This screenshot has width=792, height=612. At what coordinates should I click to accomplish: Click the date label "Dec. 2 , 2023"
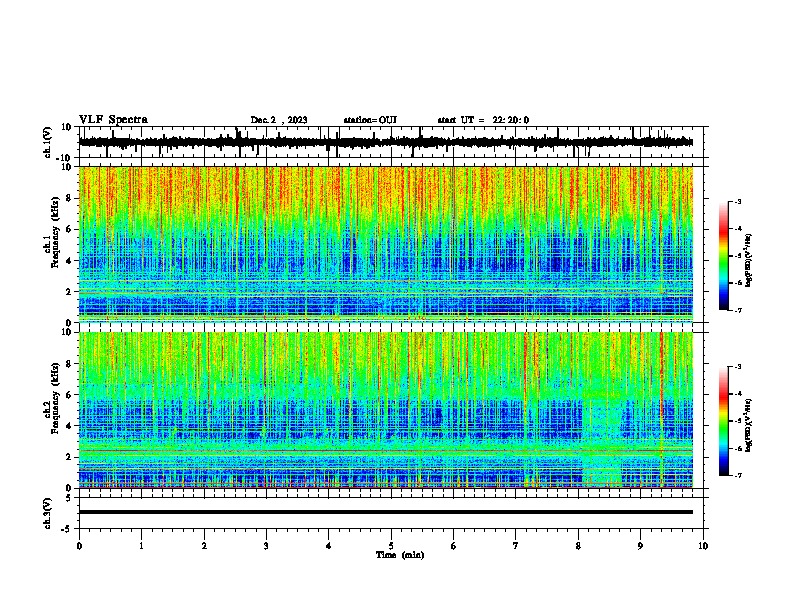point(279,120)
